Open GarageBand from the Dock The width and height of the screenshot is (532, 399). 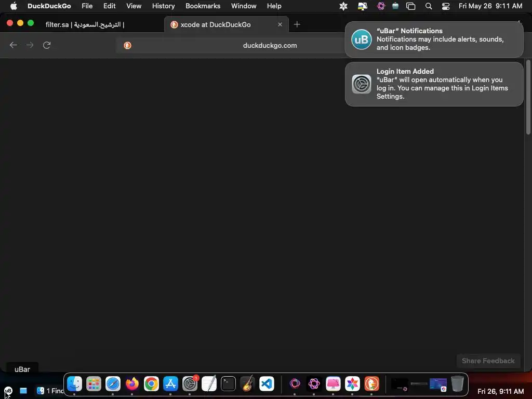point(247,384)
